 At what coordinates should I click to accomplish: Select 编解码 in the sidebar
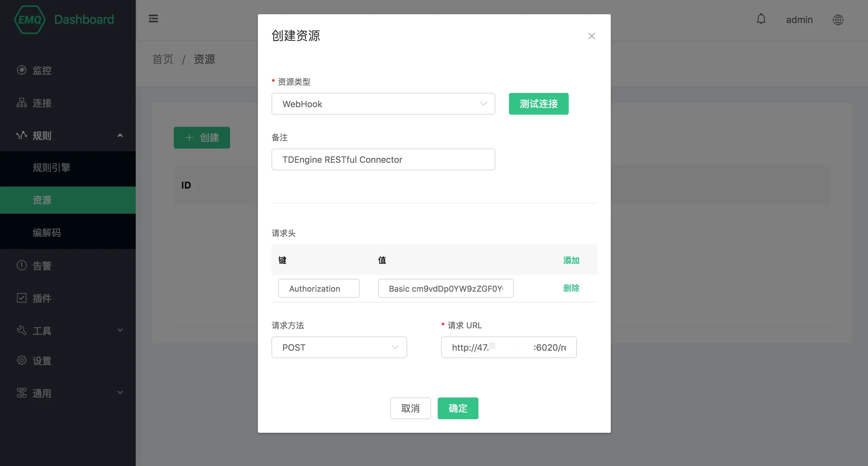click(47, 233)
